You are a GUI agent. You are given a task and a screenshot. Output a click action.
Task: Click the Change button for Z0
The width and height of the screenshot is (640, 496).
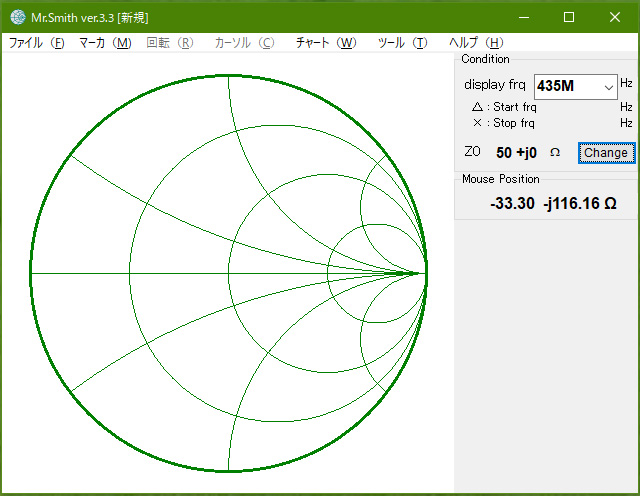(606, 153)
